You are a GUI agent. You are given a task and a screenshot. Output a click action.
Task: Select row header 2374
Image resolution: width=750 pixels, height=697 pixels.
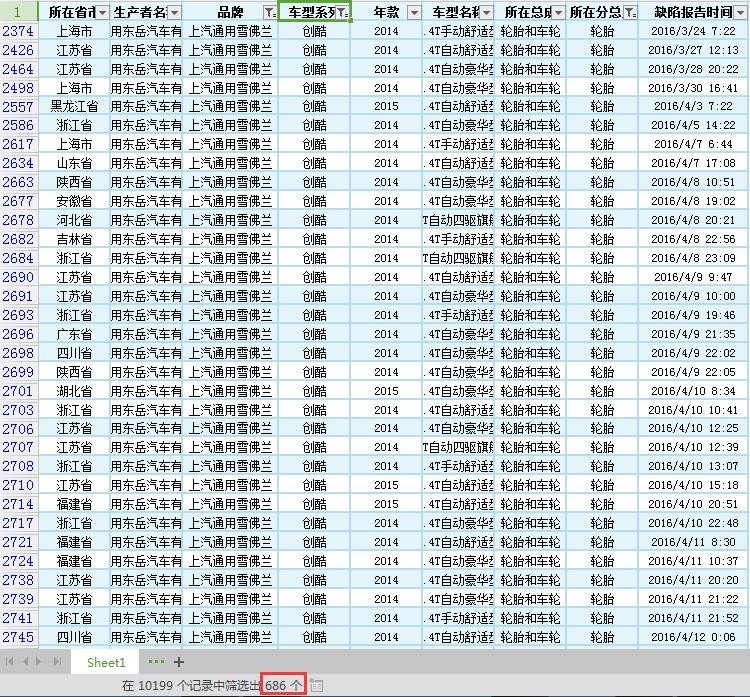tap(19, 31)
